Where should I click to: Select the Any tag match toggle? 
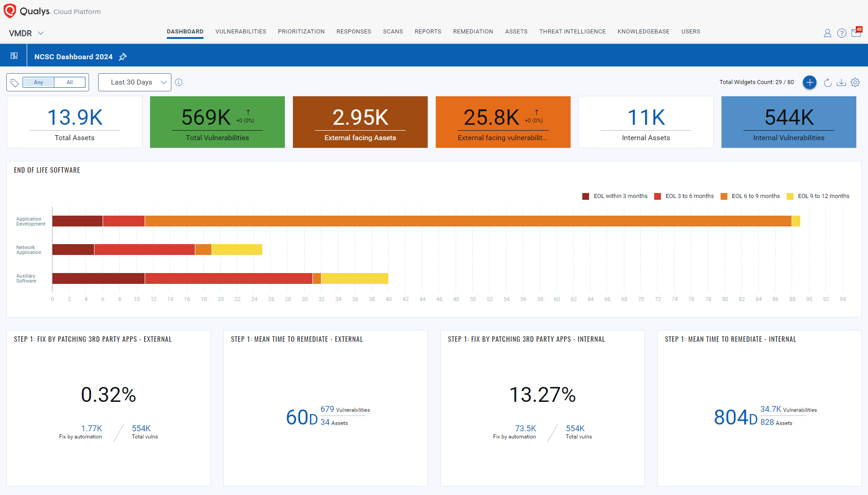click(38, 82)
